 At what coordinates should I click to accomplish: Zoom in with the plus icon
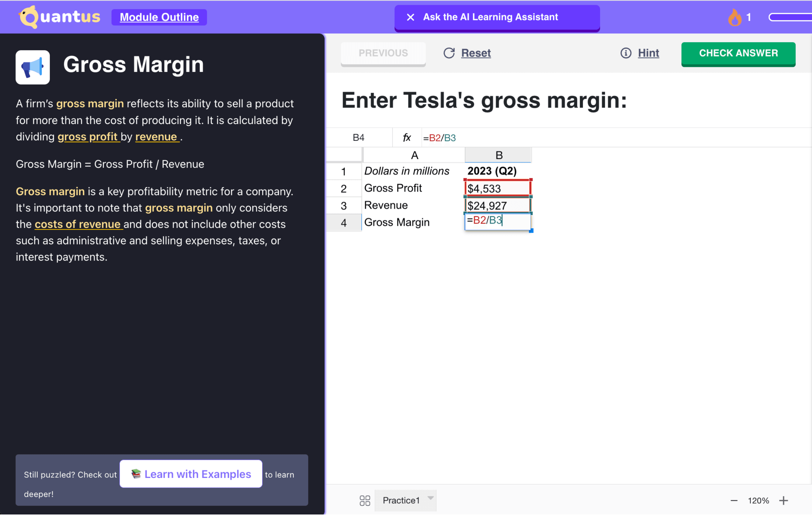pyautogui.click(x=783, y=500)
